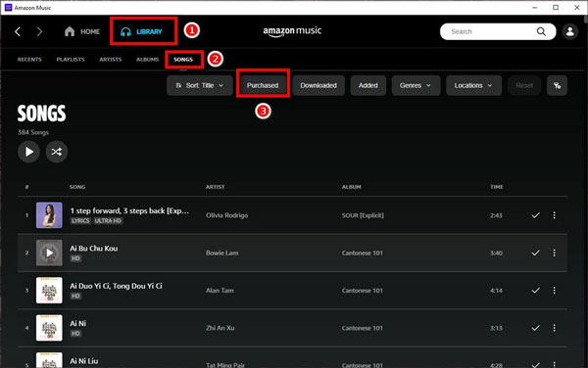Expand the Genres dropdown
Screen dimensions: 588x368
pos(416,85)
